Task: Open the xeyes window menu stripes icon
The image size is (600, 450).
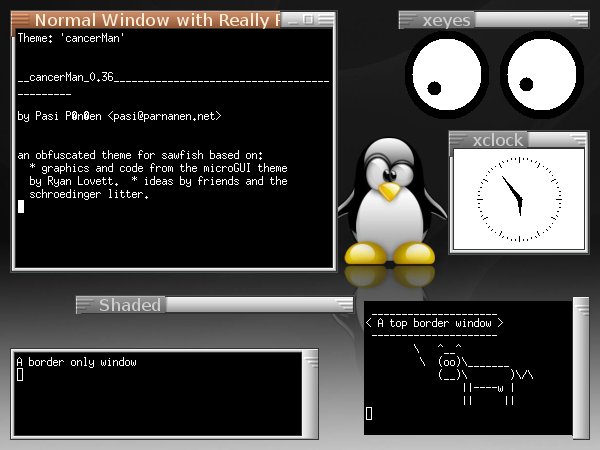Action: pos(408,20)
